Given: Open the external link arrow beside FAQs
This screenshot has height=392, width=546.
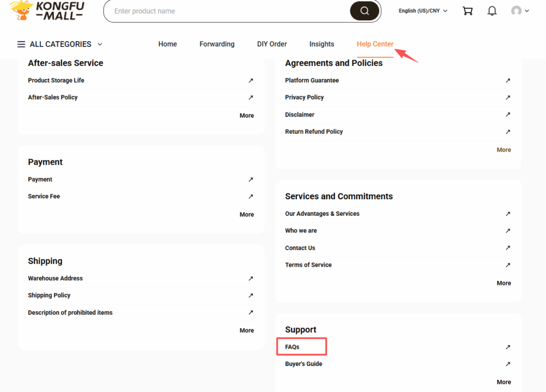Looking at the screenshot, I should 507,347.
